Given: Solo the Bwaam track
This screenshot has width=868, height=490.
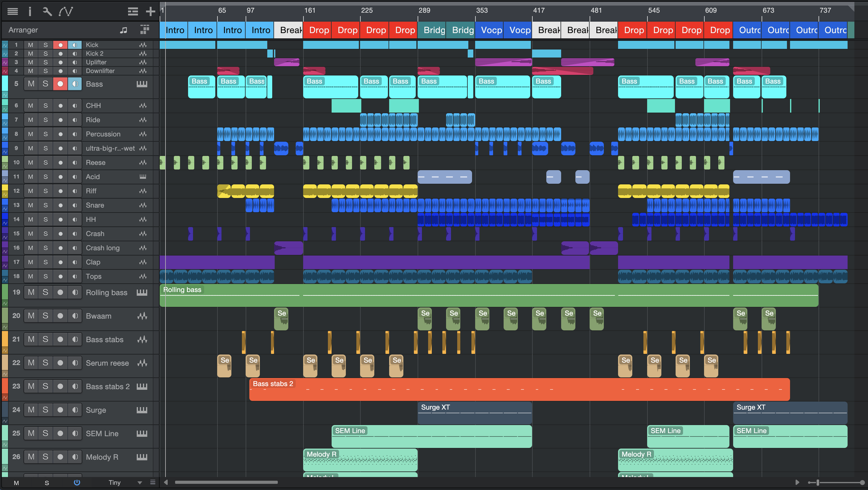Looking at the screenshot, I should pos(45,316).
